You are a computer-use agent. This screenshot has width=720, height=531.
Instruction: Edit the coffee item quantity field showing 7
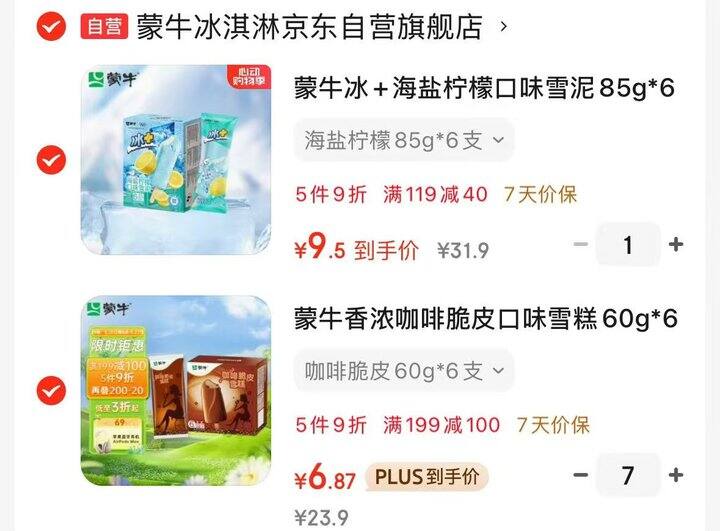pyautogui.click(x=628, y=475)
